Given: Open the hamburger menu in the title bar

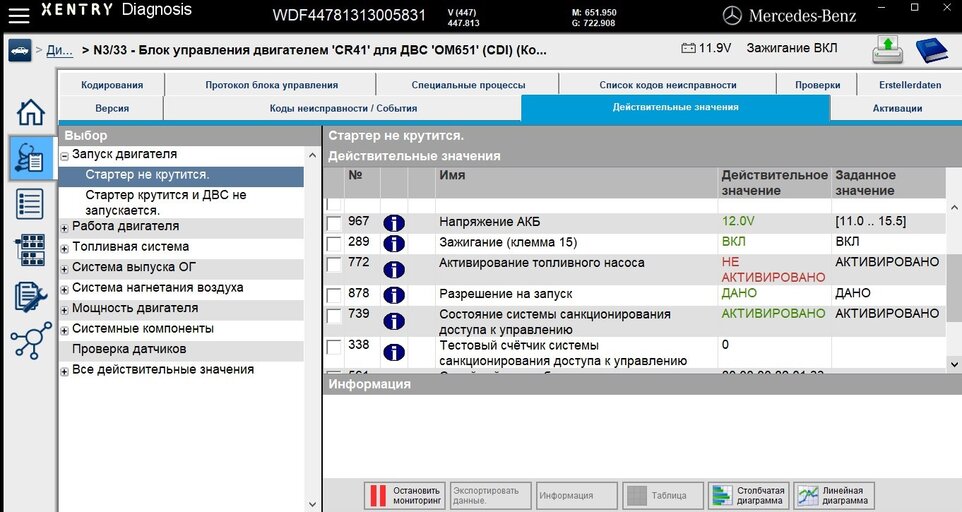Looking at the screenshot, I should pos(19,14).
